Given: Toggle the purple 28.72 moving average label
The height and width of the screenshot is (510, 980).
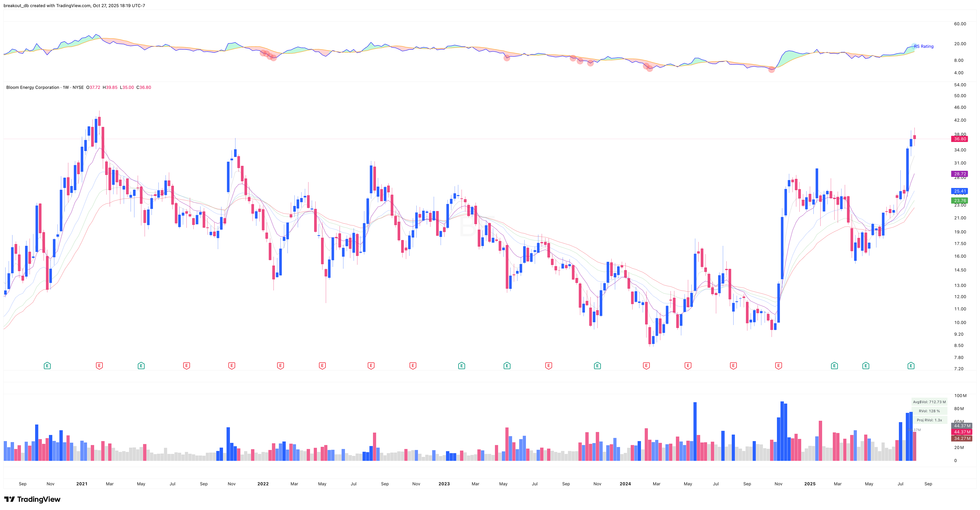Looking at the screenshot, I should [960, 174].
